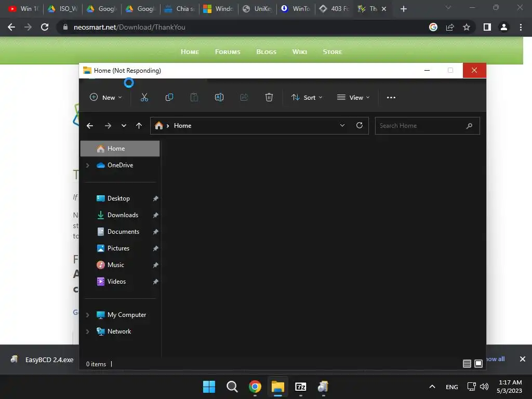Bookmark this page with the star icon
This screenshot has height=399, width=532.
tap(467, 27)
